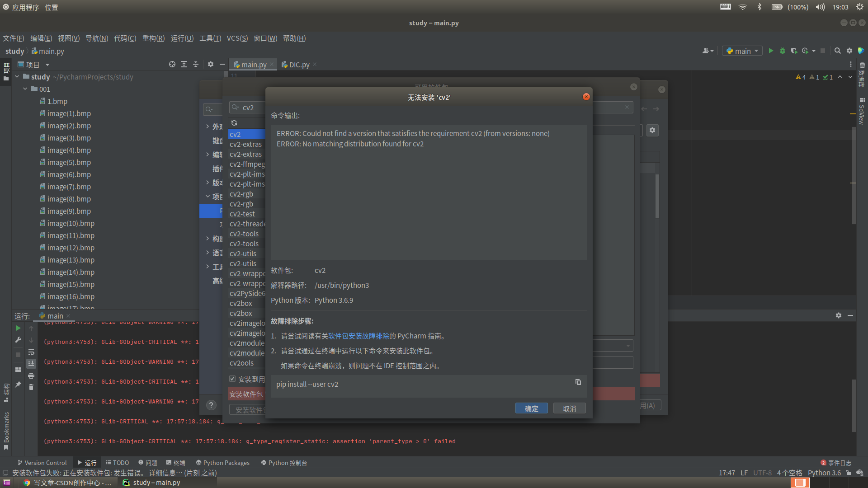Open the project view dropdown
The height and width of the screenshot is (488, 868).
click(47, 65)
